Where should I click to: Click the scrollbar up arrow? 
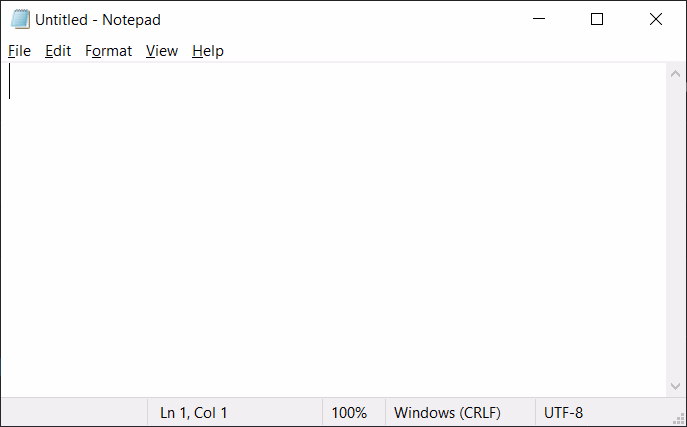pos(676,73)
